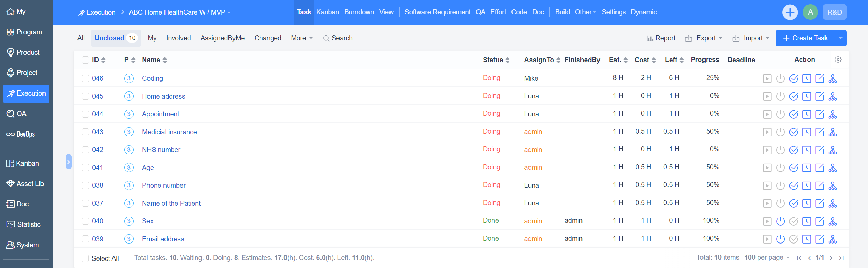Click finish checkmark icon for Home address task

tap(793, 97)
